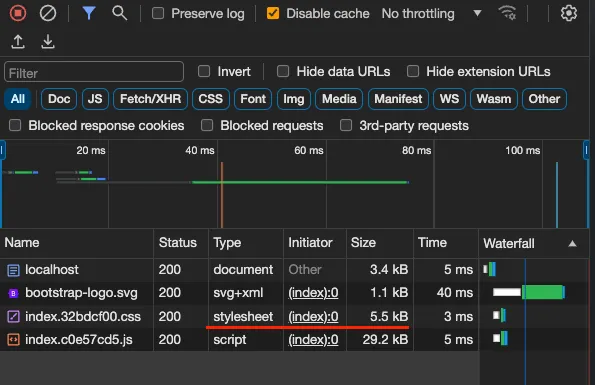The image size is (595, 385).
Task: Grab the right overview range handle
Action: click(586, 150)
